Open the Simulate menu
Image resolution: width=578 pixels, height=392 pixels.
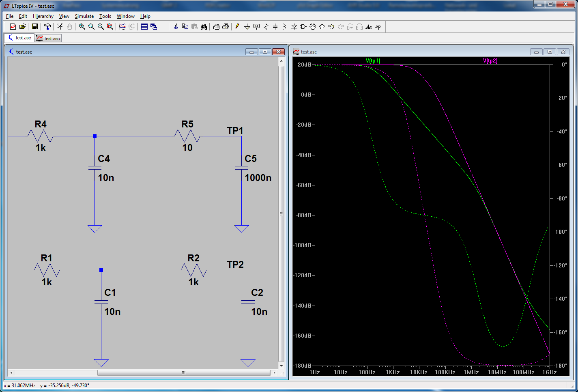click(x=84, y=16)
